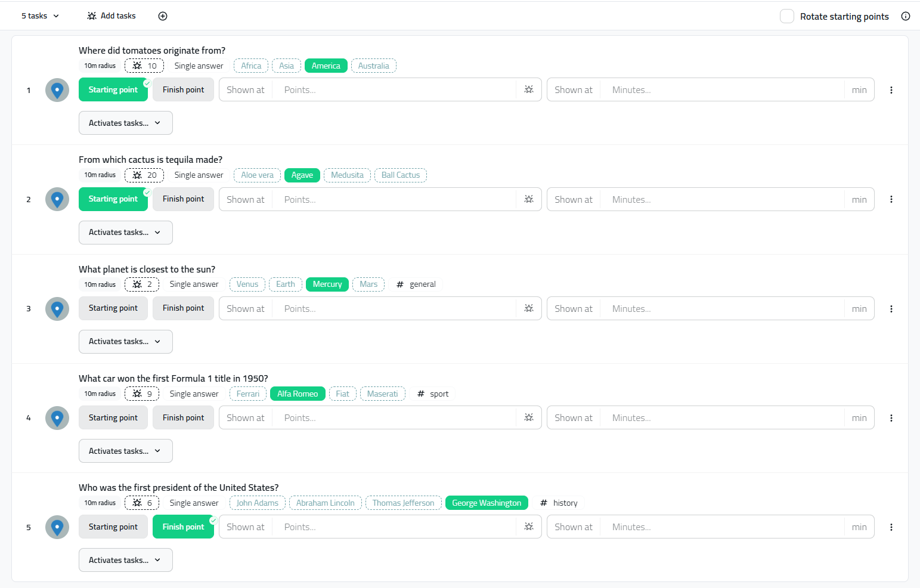Open Activates tasks dropdown for task 1
The height and width of the screenshot is (588, 920).
(125, 123)
